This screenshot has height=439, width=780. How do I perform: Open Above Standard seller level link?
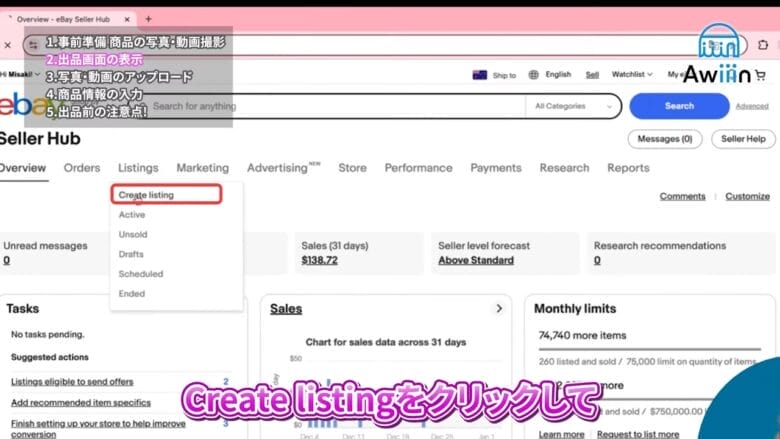pos(476,260)
